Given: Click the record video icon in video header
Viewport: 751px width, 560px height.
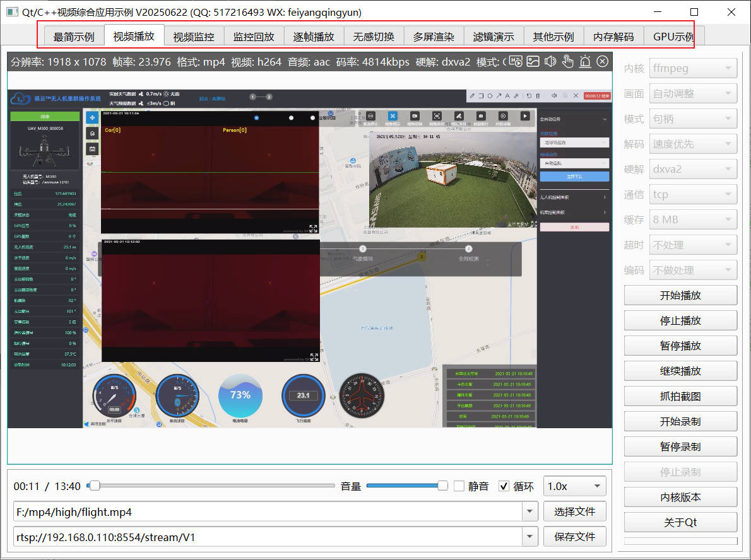Looking at the screenshot, I should click(516, 61).
